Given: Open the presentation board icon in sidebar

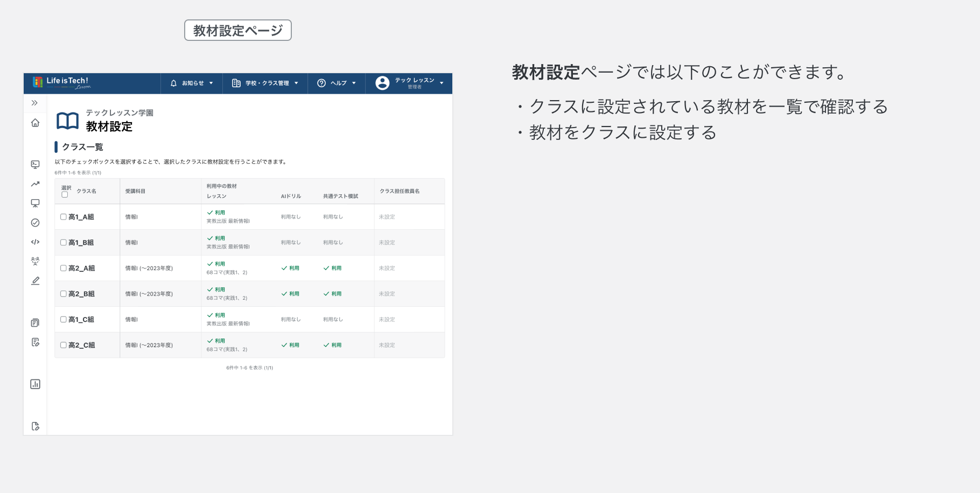Looking at the screenshot, I should tap(35, 203).
